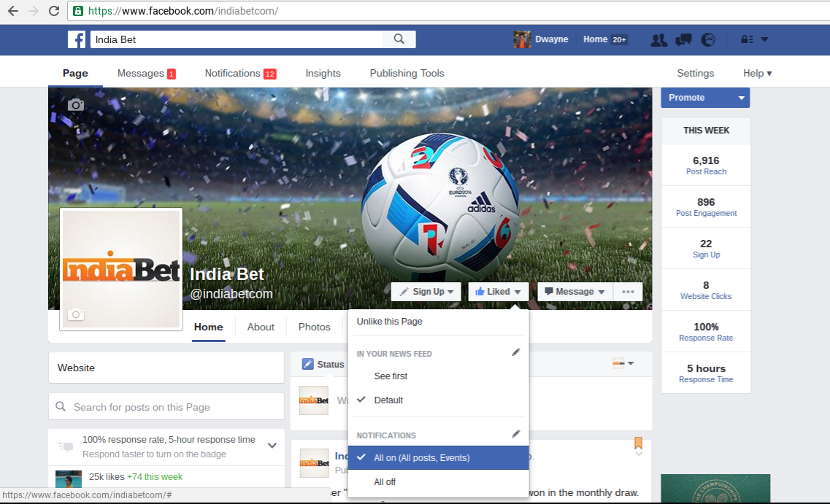Choose Unlike this Page
This screenshot has width=830, height=504.
pos(390,322)
